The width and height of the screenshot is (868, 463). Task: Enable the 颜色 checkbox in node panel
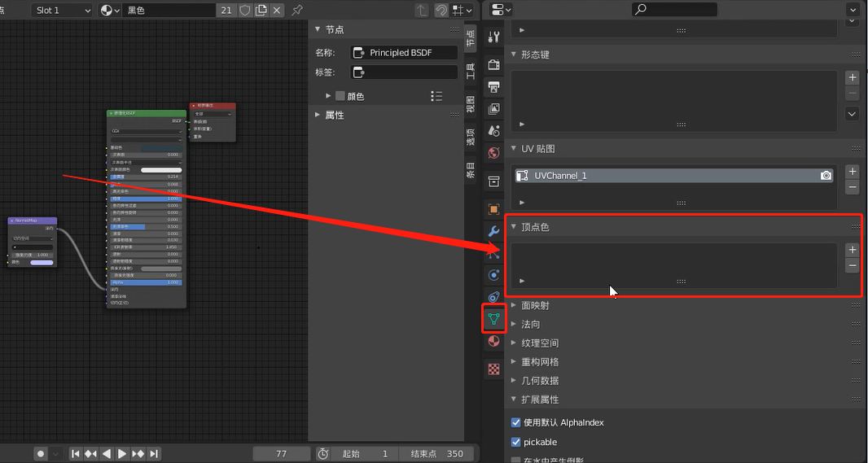click(340, 96)
